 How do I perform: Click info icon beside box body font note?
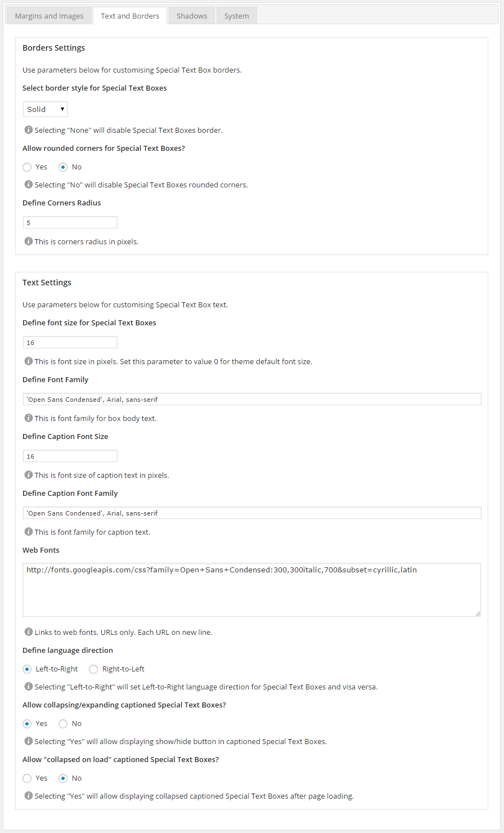tap(29, 418)
